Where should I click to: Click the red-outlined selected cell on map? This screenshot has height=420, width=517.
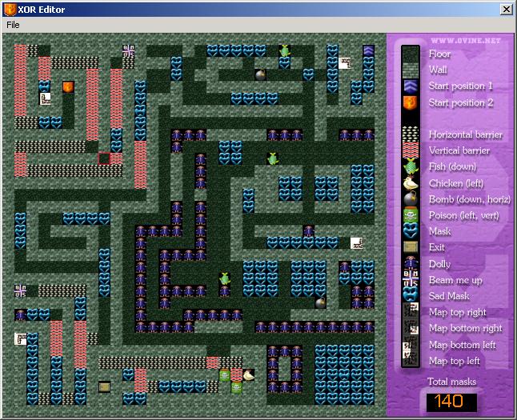[104, 158]
